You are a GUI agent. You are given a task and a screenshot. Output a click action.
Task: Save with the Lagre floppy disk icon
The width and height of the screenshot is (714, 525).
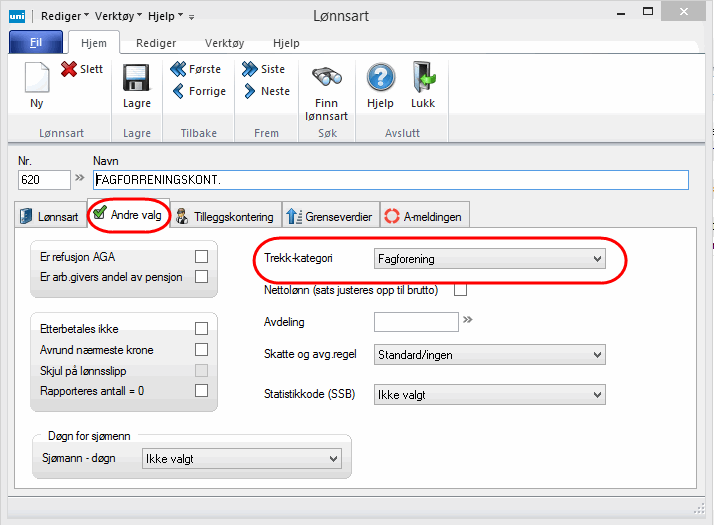click(136, 80)
